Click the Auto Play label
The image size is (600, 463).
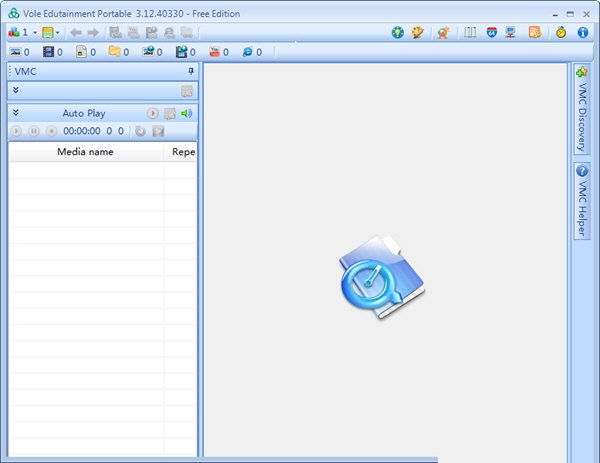click(84, 114)
